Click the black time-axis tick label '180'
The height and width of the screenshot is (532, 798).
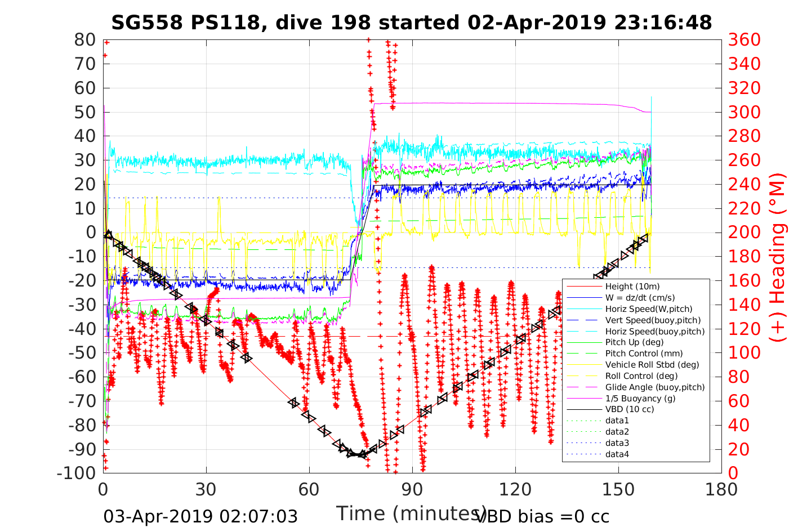(x=721, y=489)
